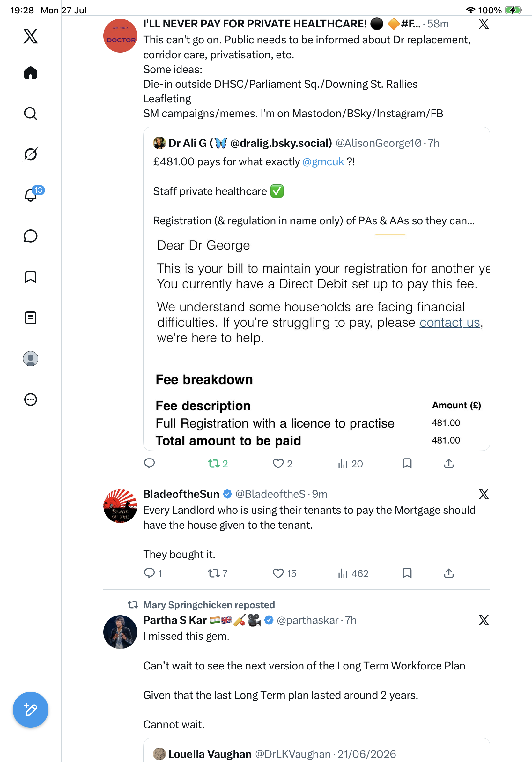Open Messages chat bubble in sidebar

click(31, 236)
